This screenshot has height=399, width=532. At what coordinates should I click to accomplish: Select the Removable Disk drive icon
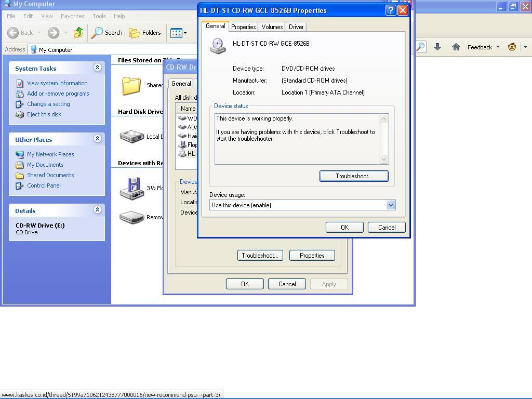point(132,218)
